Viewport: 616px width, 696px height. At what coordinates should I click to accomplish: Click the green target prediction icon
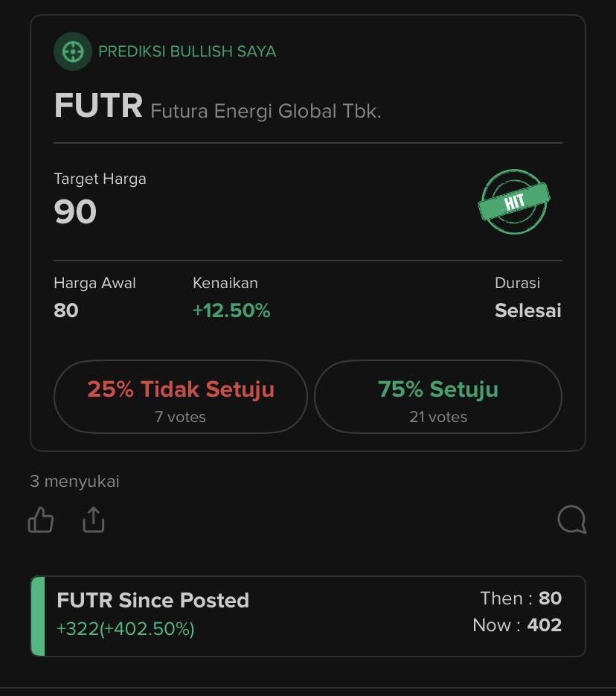click(73, 51)
